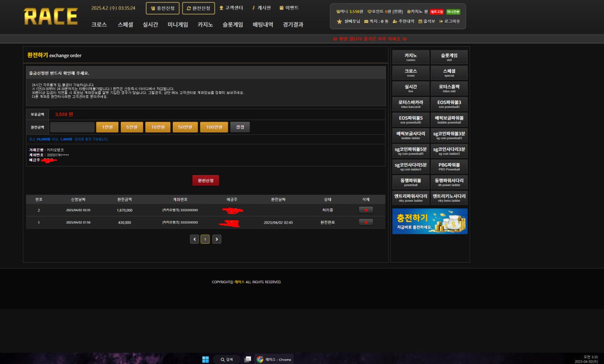The width and height of the screenshot is (604, 364).
Task: Go to 게시판 board
Action: coord(261,8)
